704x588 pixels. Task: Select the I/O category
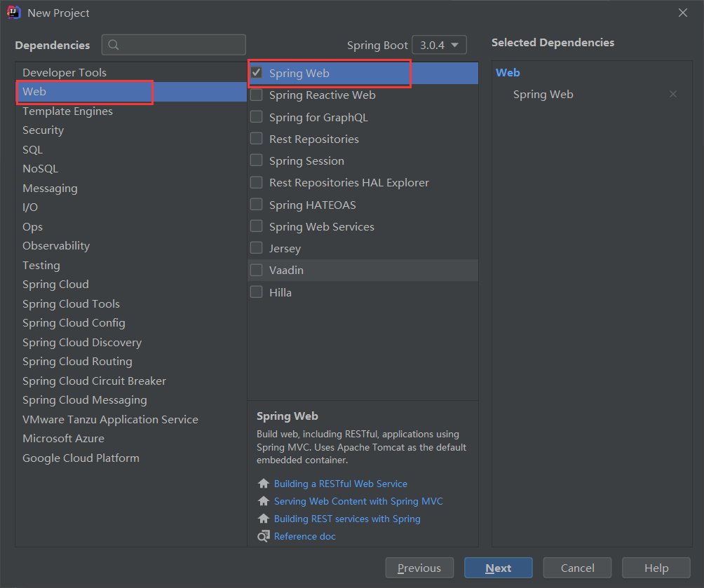tap(130, 207)
